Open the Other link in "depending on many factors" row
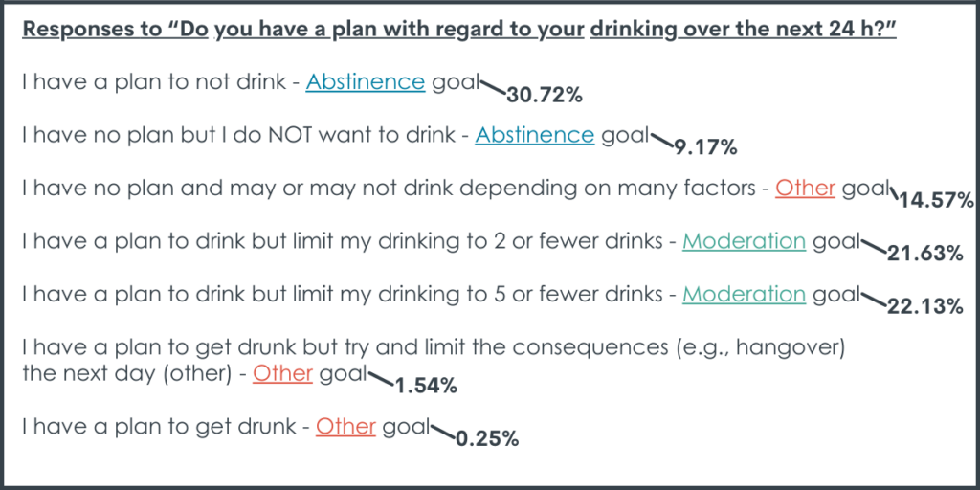Screen dimensions: 980x490 point(805,189)
